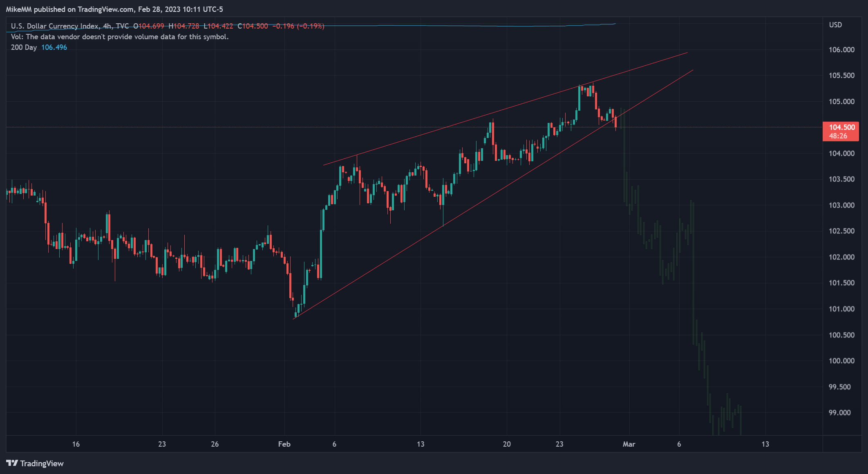Click the 16 date label on time axis
The width and height of the screenshot is (868, 474).
[x=76, y=444]
